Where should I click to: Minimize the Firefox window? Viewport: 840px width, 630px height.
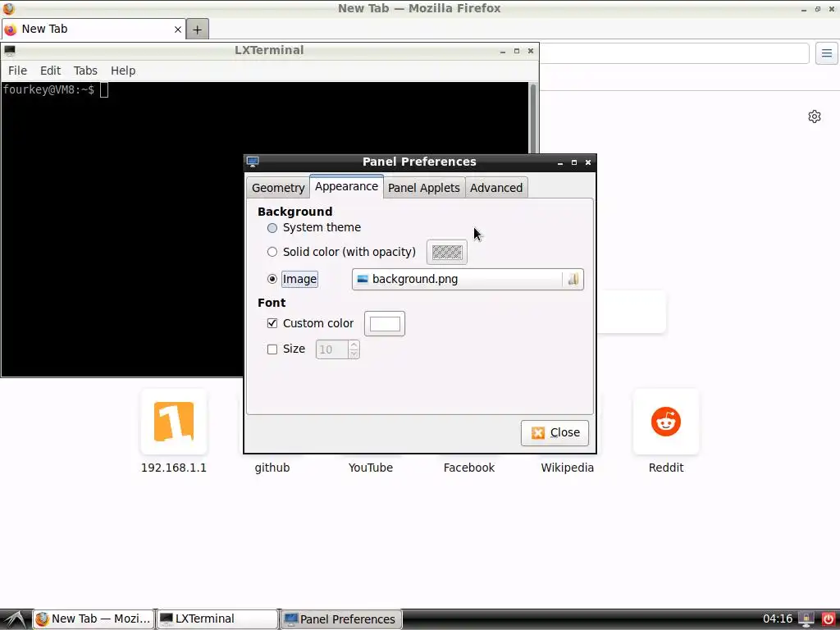pyautogui.click(x=804, y=9)
